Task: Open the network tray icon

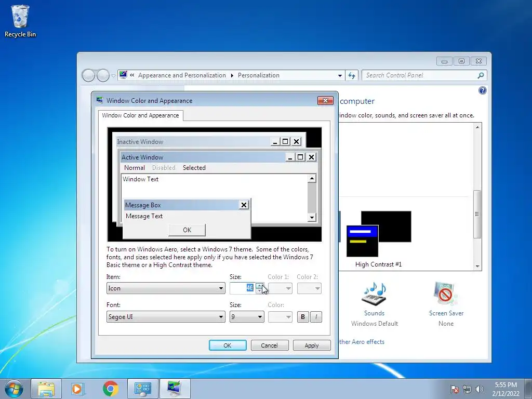Action: coord(467,389)
